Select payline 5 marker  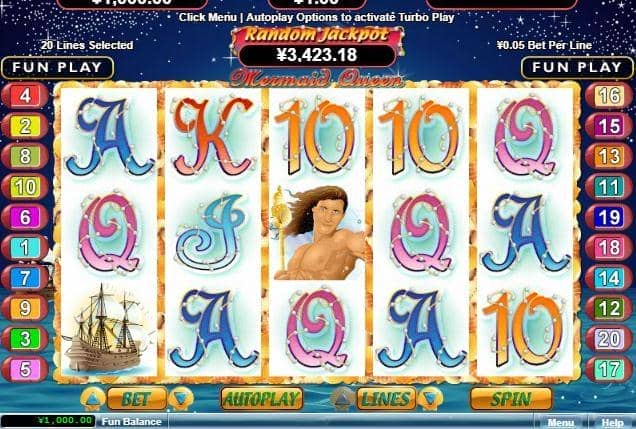pyautogui.click(x=25, y=369)
